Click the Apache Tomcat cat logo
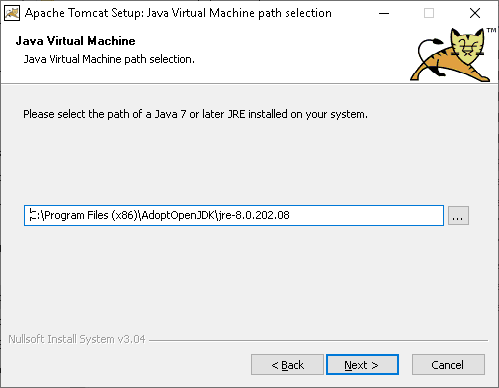499x388 pixels. pyautogui.click(x=449, y=55)
